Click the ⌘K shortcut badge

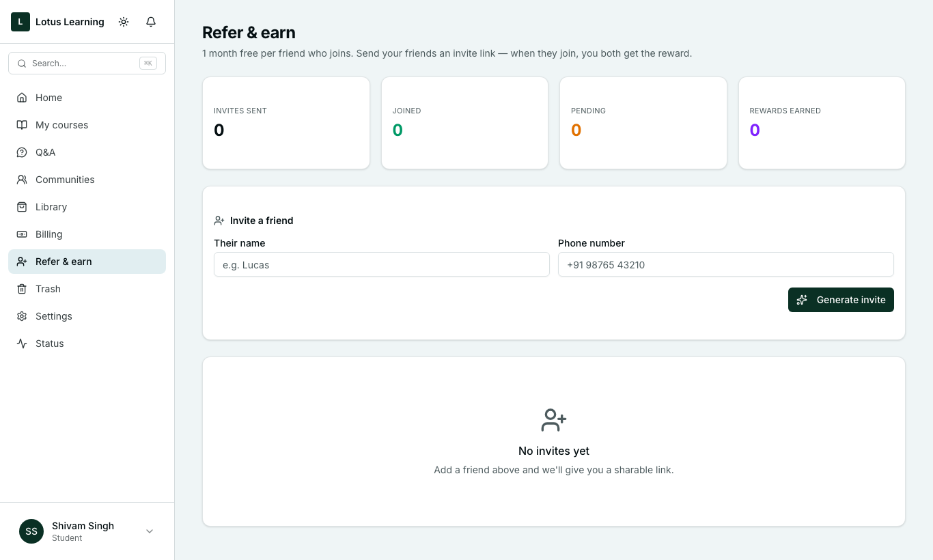click(148, 64)
